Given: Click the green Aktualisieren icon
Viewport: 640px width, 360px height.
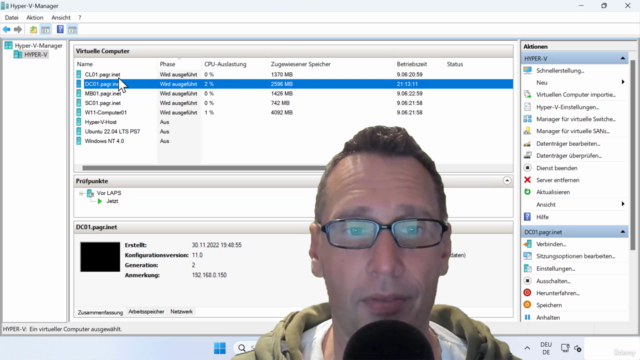Looking at the screenshot, I should pos(527,192).
